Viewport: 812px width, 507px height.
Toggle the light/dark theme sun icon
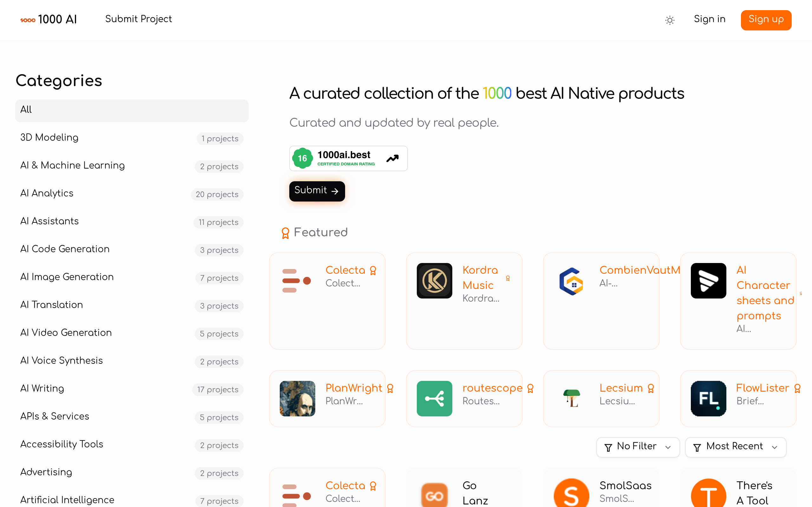point(670,20)
